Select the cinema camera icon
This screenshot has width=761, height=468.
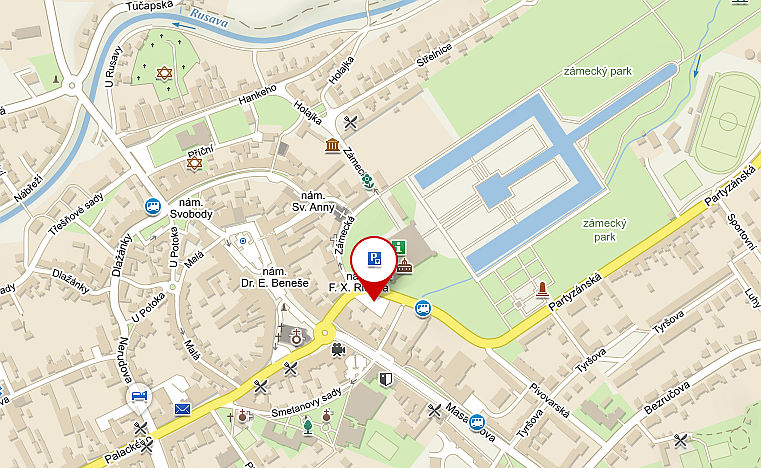[338, 350]
